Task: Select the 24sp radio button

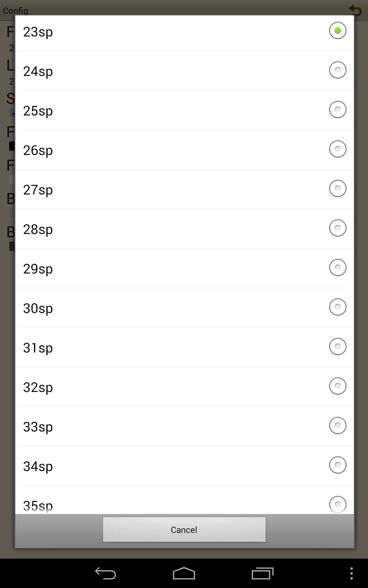Action: click(x=338, y=70)
